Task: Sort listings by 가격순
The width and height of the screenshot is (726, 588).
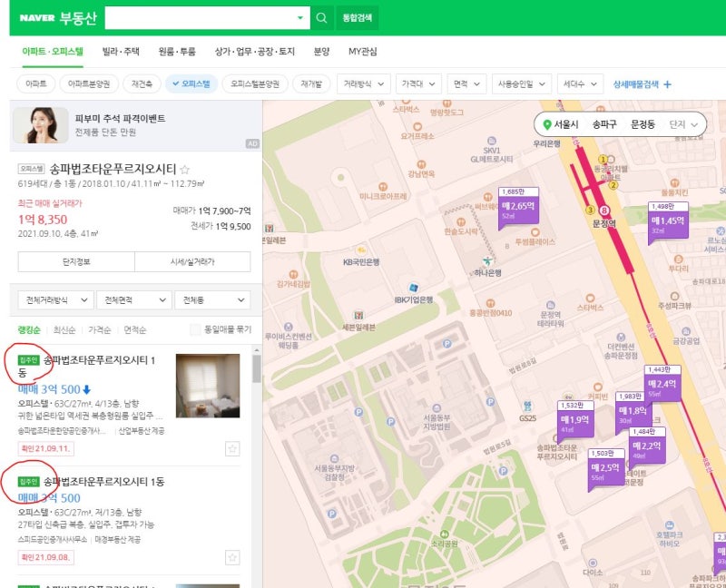Action: tap(100, 329)
